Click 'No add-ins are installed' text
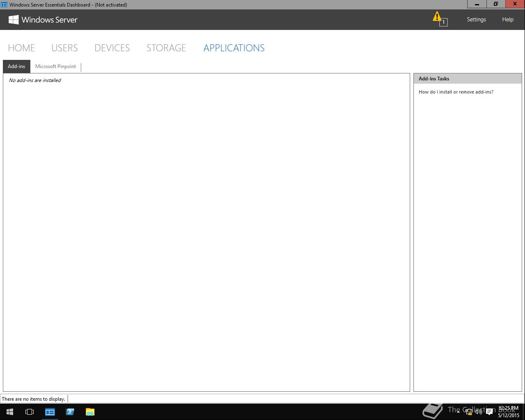The width and height of the screenshot is (525, 420). (35, 80)
